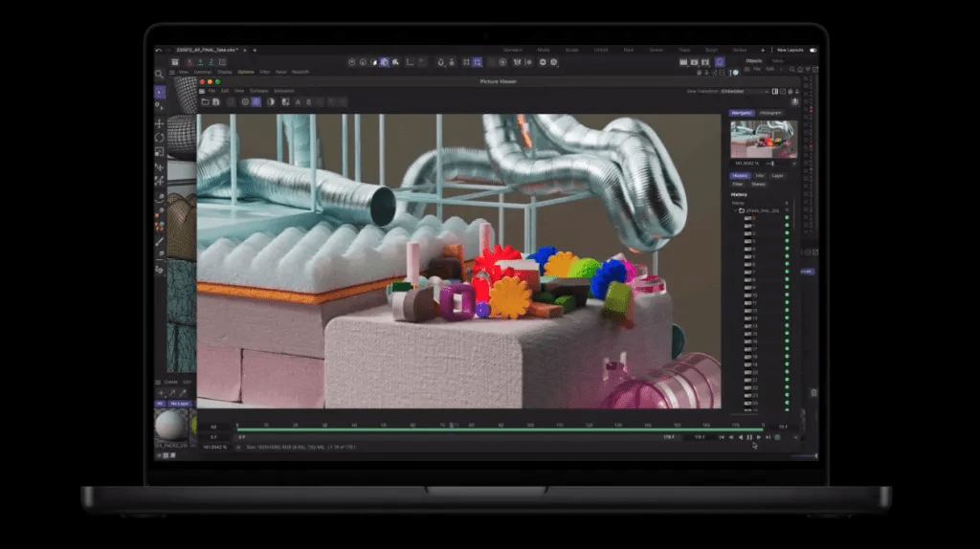
Task: Click the Edit Render Settings icon
Action: [705, 62]
